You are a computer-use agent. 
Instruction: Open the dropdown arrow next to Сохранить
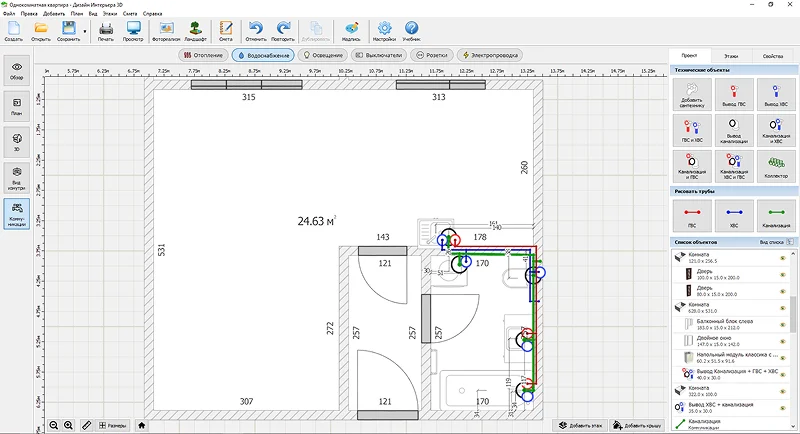(x=85, y=32)
